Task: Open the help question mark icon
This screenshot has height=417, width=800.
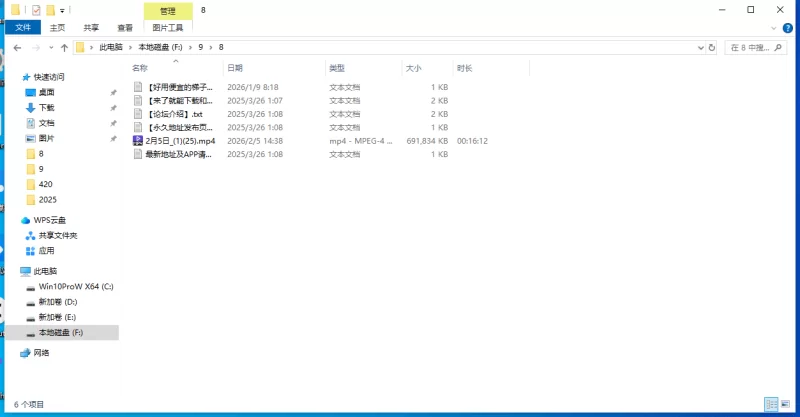Action: (788, 28)
